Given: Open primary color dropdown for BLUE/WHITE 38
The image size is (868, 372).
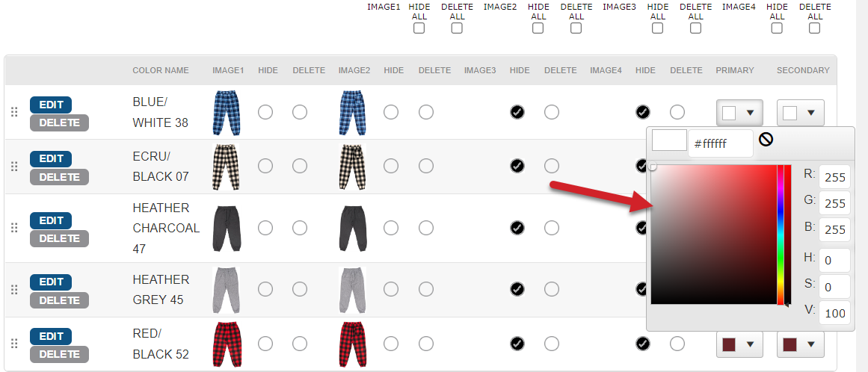Looking at the screenshot, I should 739,113.
